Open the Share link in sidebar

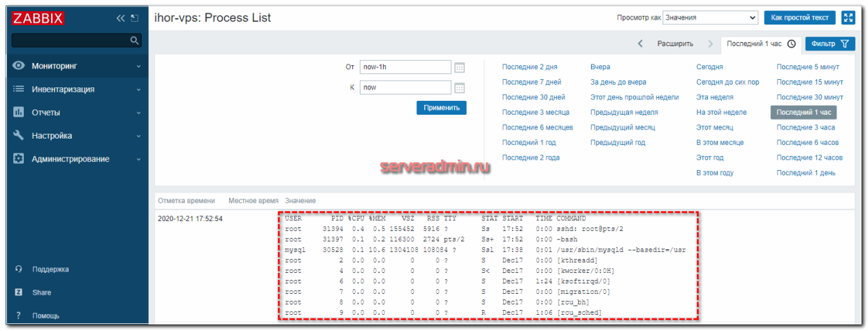click(x=41, y=293)
